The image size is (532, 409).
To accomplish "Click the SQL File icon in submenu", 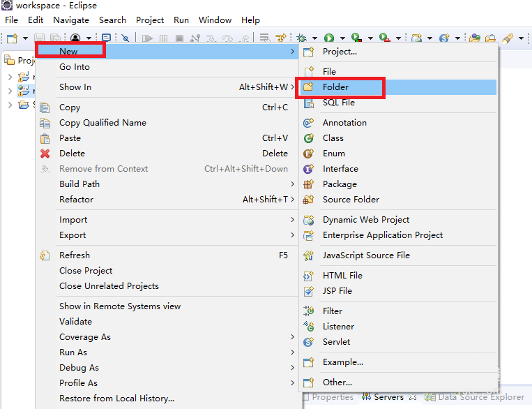I will point(308,103).
